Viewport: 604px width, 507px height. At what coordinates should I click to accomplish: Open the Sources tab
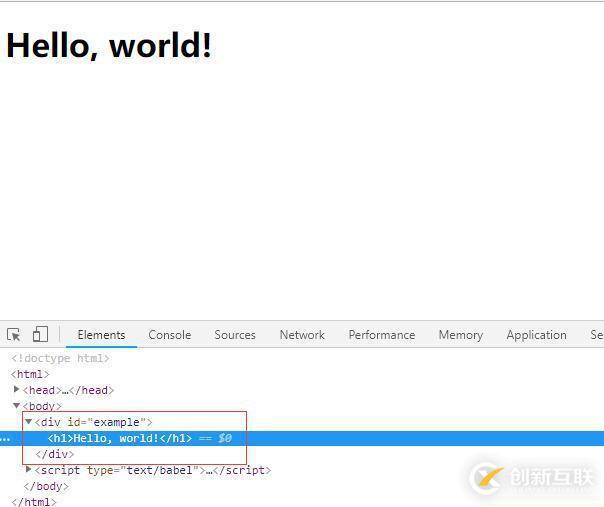point(235,335)
